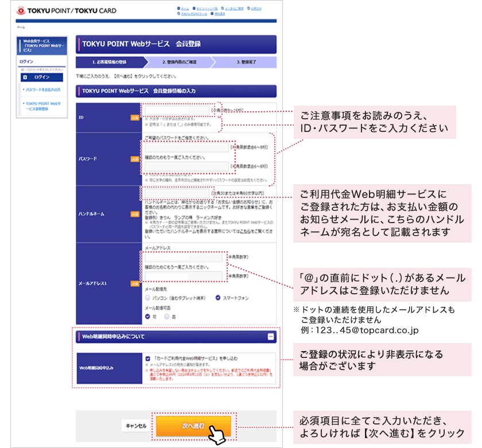
Task: Toggle the 可 mail delivery option
Action: pyautogui.click(x=147, y=315)
